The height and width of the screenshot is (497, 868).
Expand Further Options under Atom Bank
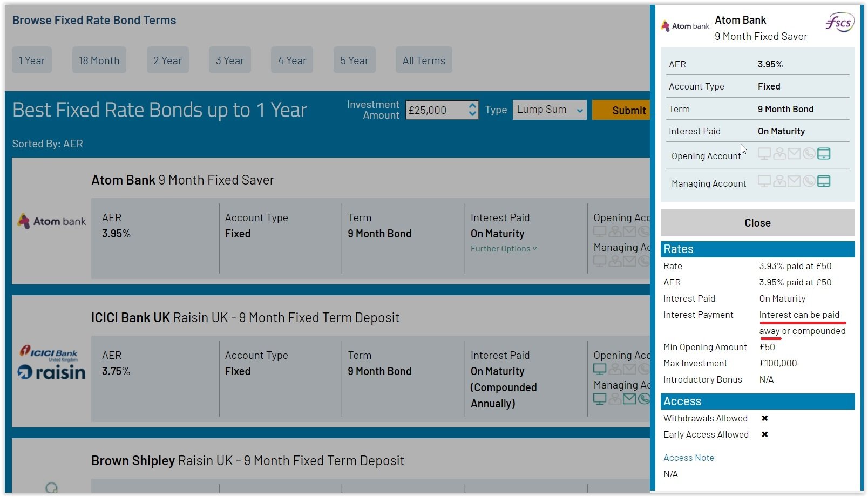tap(503, 249)
